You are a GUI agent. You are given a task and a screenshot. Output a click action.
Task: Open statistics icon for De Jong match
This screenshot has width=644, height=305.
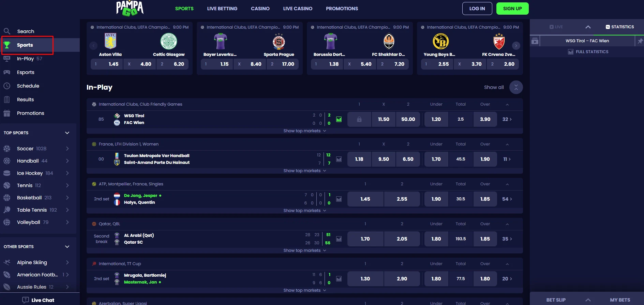339,199
